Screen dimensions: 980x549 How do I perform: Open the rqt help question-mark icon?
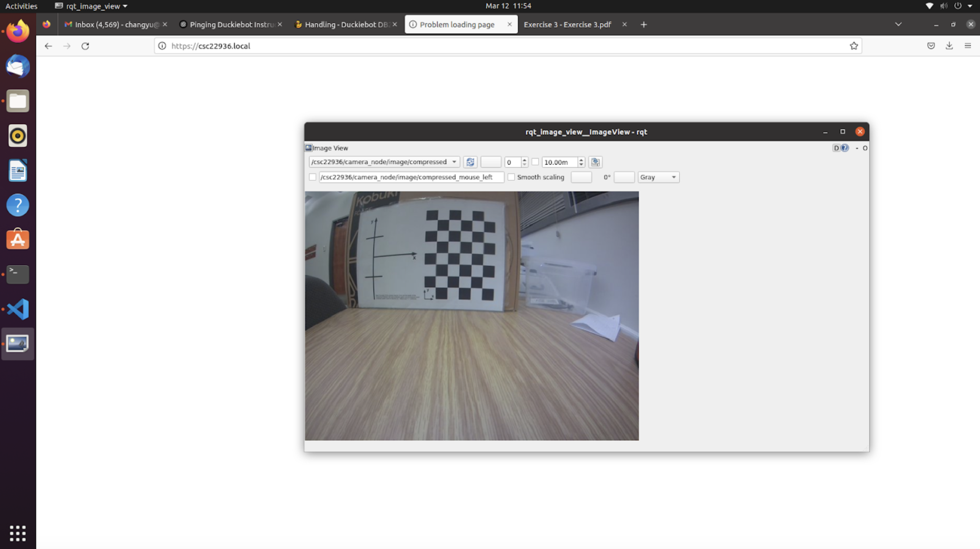pyautogui.click(x=844, y=148)
